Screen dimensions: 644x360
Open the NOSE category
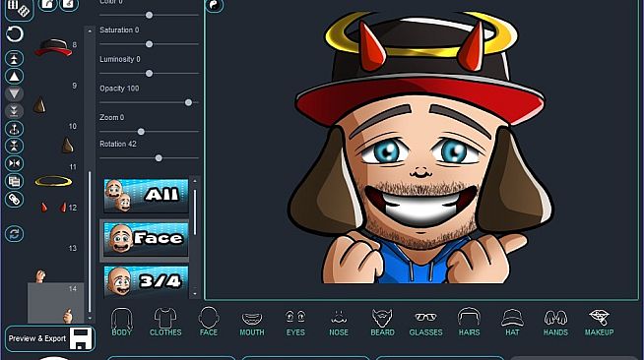click(339, 323)
